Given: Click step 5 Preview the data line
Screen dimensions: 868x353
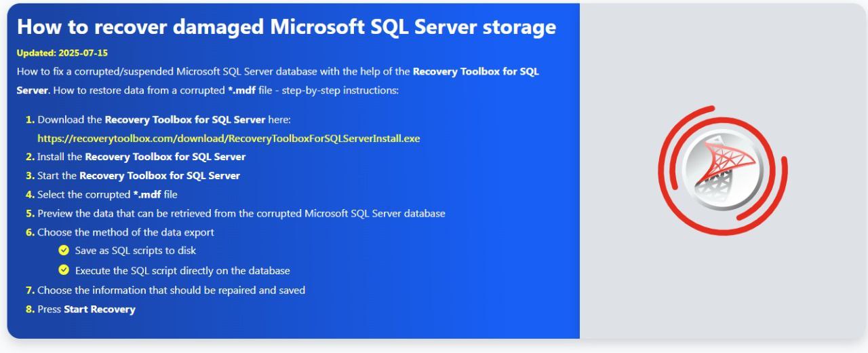Looking at the screenshot, I should coord(241,213).
